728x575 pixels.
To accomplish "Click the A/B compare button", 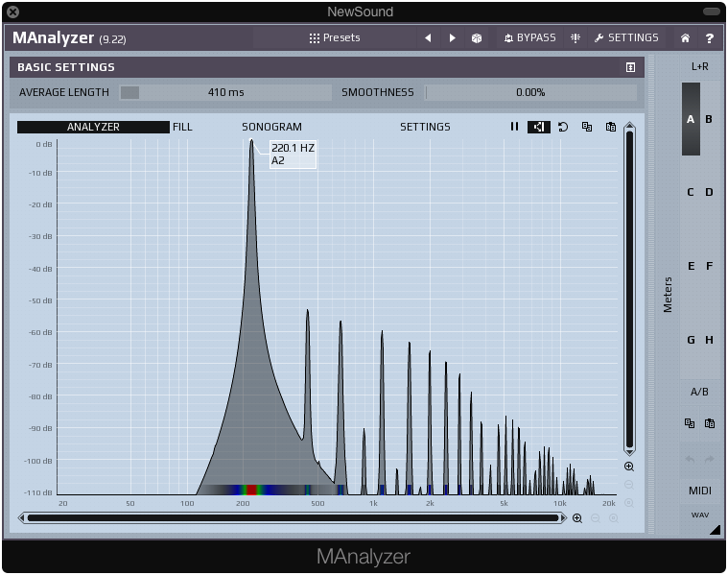I will [x=699, y=392].
